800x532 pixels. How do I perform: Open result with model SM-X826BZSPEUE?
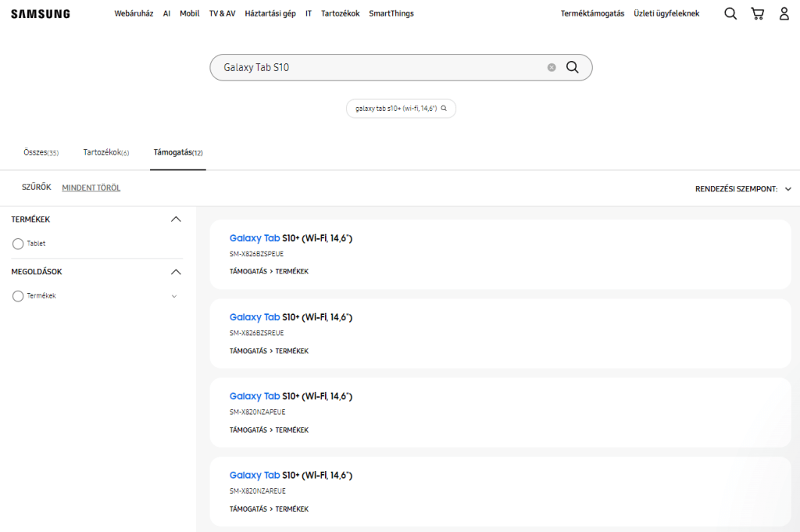(x=291, y=238)
